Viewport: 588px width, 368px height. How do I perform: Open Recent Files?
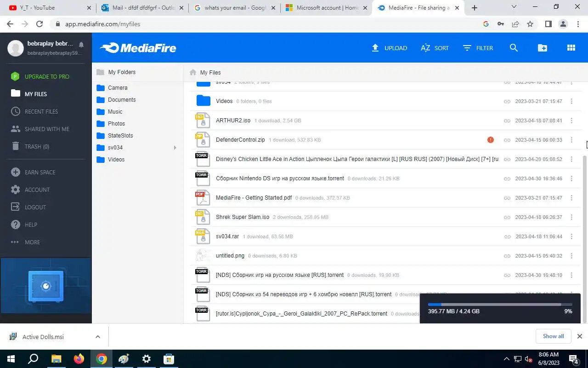(35, 111)
